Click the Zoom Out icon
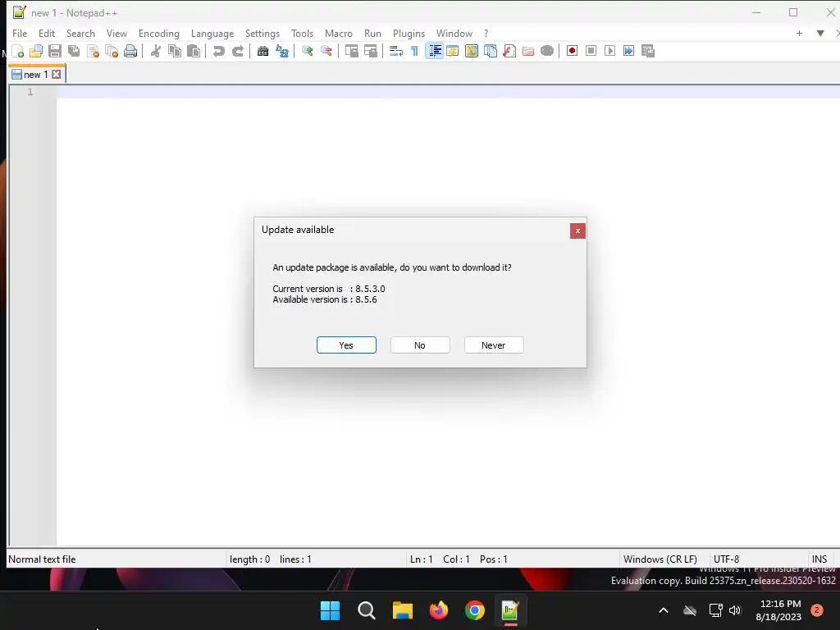This screenshot has width=840, height=630. pos(326,51)
